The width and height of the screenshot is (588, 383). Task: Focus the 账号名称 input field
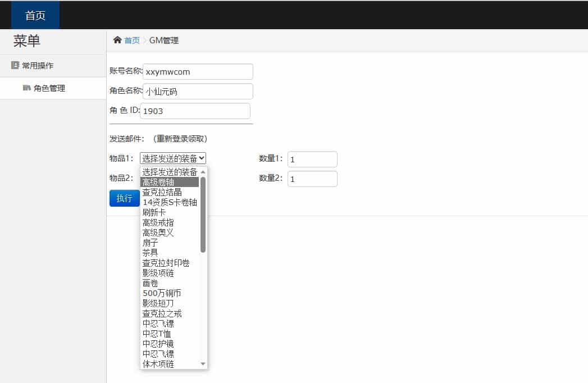point(198,72)
